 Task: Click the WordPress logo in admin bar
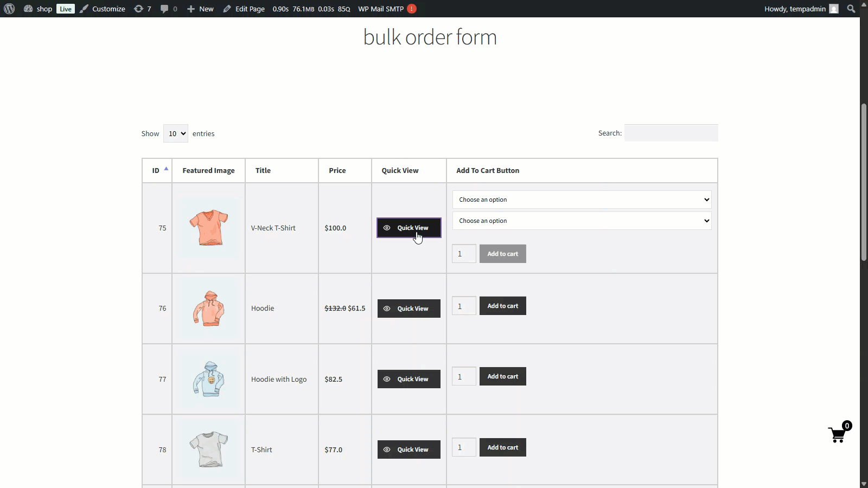(9, 9)
